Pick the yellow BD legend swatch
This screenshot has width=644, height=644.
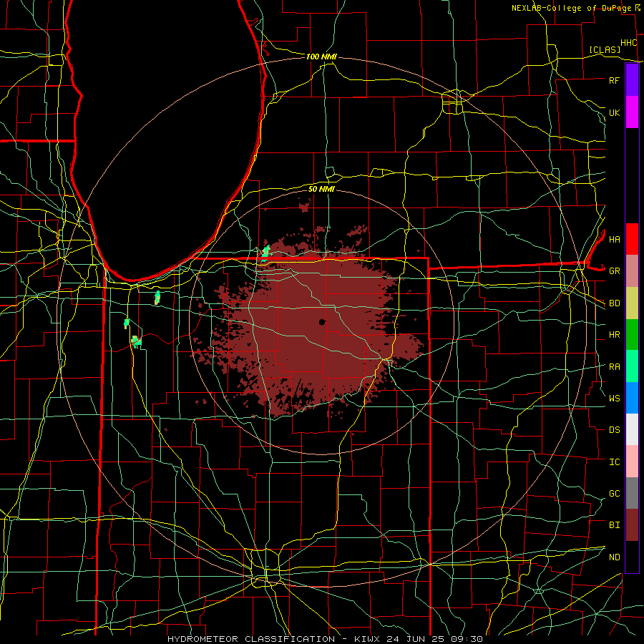[632, 303]
